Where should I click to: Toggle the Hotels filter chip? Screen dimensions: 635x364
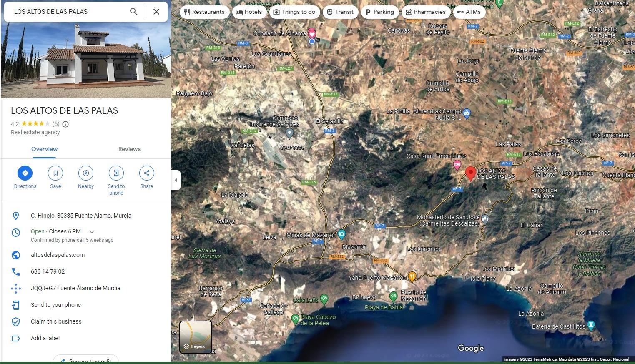tap(249, 12)
